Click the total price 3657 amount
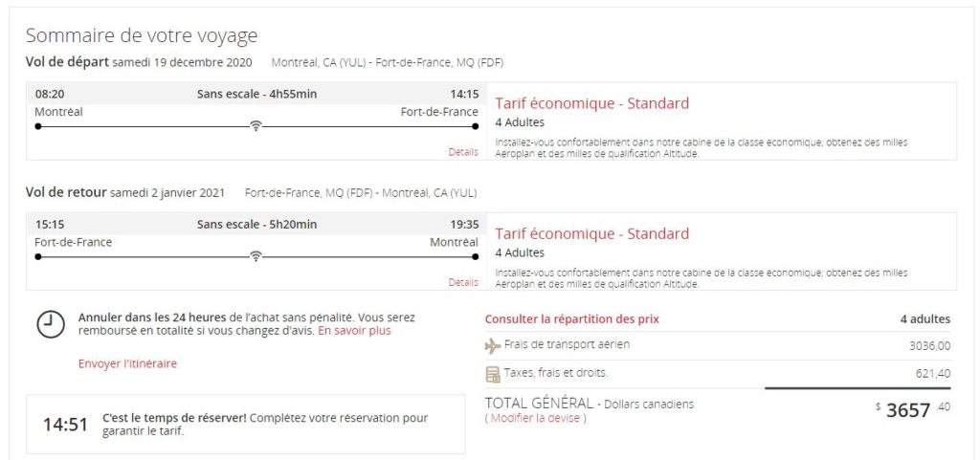980x460 pixels. [x=907, y=410]
